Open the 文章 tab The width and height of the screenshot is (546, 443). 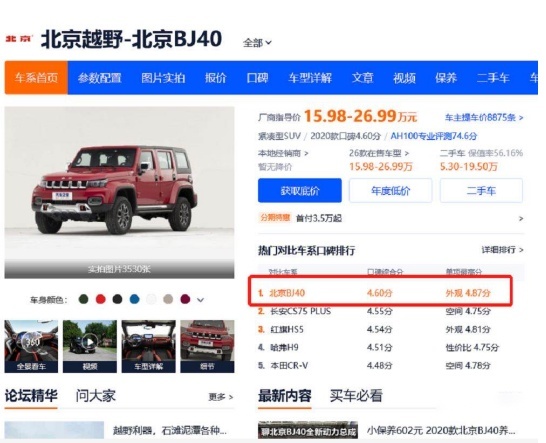point(362,78)
